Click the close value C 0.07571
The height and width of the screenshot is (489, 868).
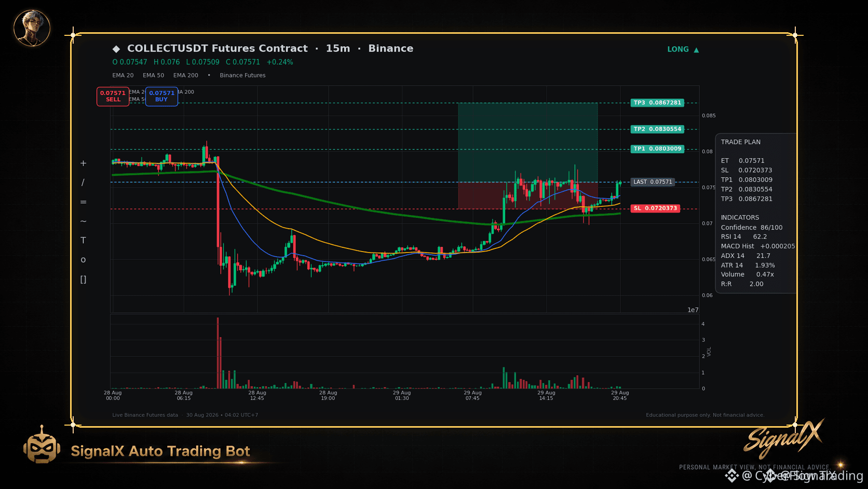coord(243,62)
